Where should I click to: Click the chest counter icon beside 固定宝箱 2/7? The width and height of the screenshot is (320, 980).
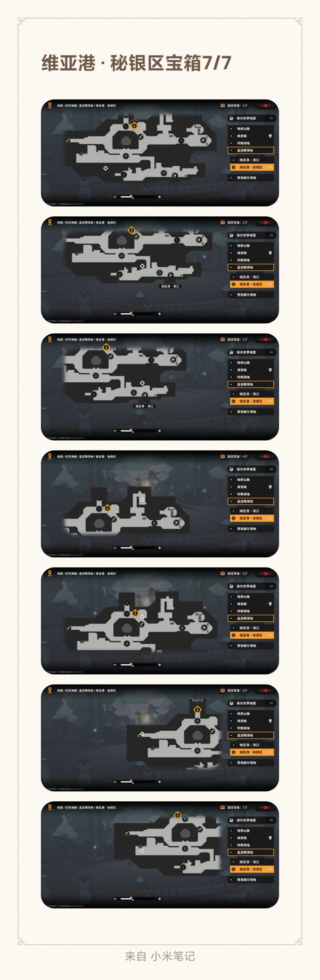pyautogui.click(x=223, y=223)
